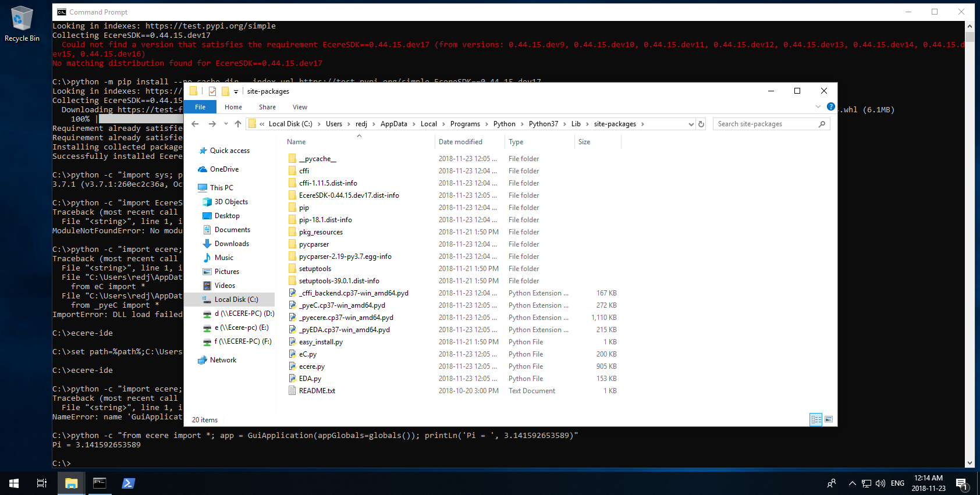The height and width of the screenshot is (495, 980).
Task: Click ENG language indicator in tray
Action: point(897,483)
